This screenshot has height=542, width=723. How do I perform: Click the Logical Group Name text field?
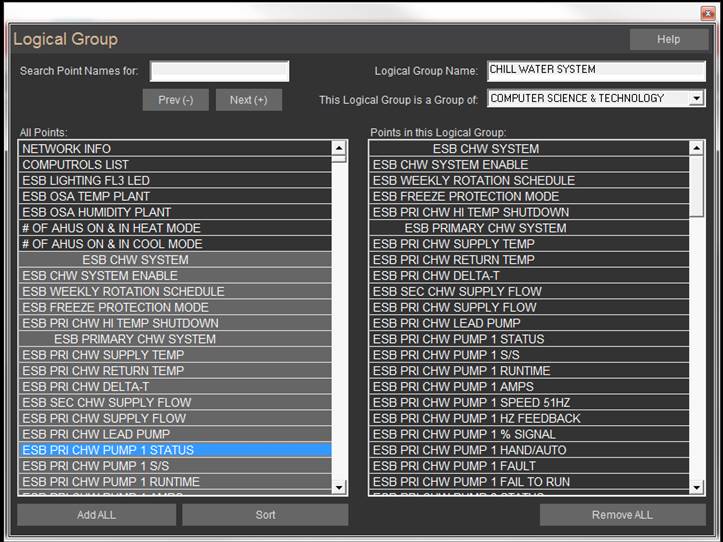596,71
